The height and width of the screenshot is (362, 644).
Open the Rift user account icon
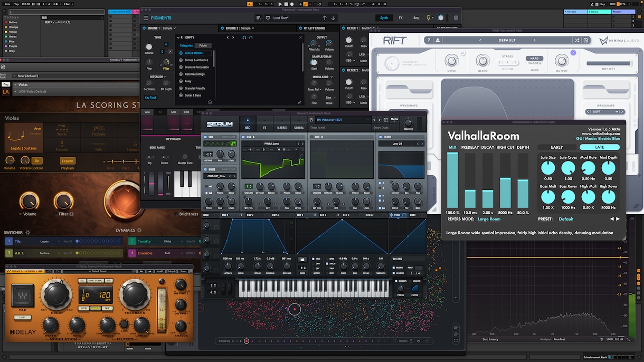[x=438, y=40]
